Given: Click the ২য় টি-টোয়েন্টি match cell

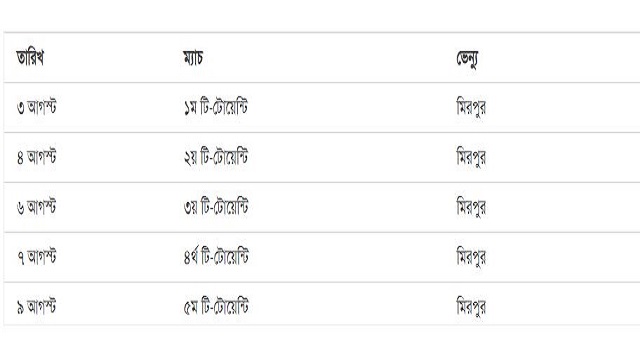Looking at the screenshot, I should point(216,157).
